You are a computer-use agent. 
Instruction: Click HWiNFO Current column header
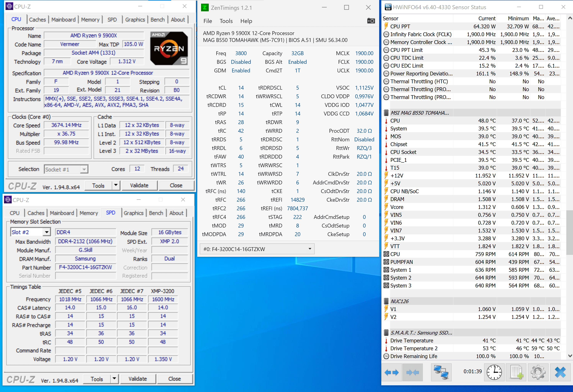[475, 18]
